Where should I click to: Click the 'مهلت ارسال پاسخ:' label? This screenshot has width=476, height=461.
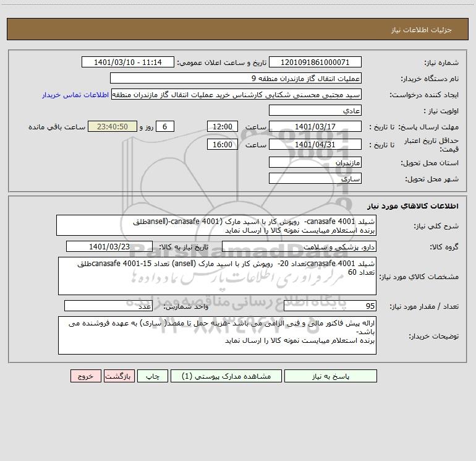pyautogui.click(x=428, y=127)
